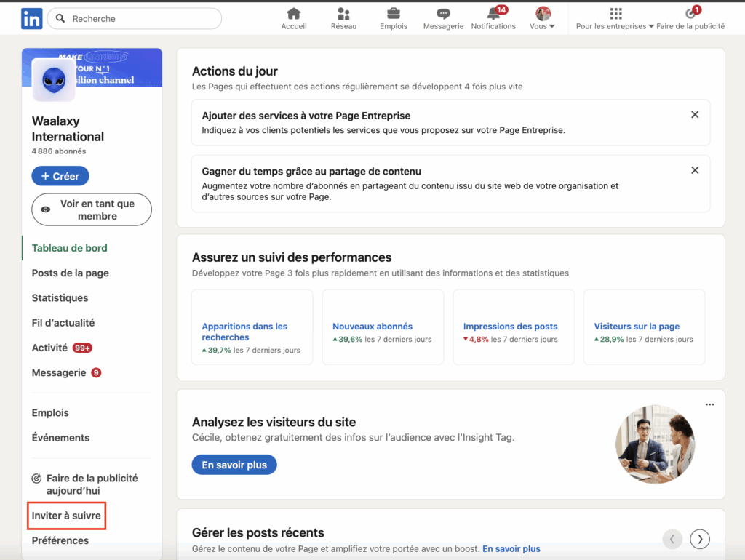View the Notifications bell with 14 alerts
Viewport: 745px width, 560px height.
coord(493,15)
